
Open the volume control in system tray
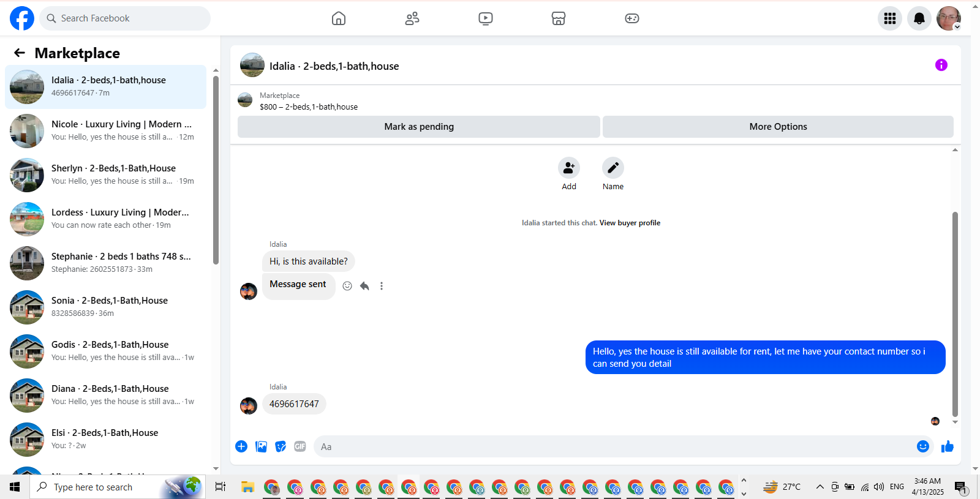tap(879, 487)
